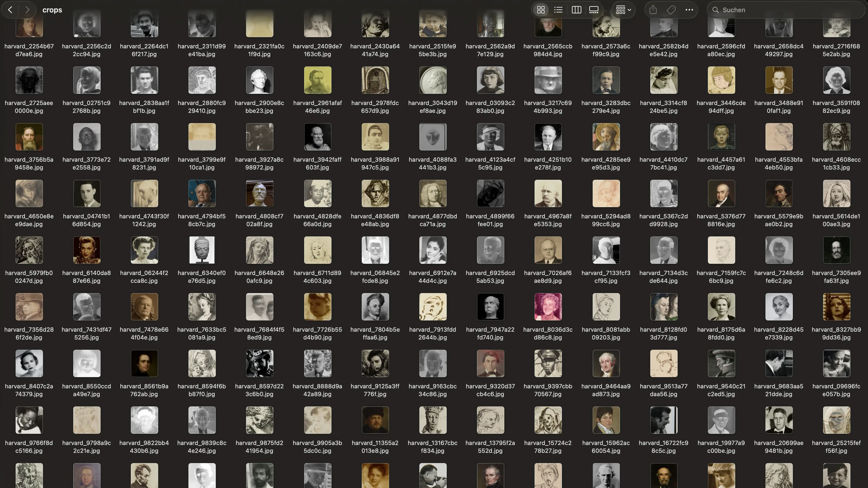Viewport: 868px width, 488px height.
Task: Select the harvard_2838aa1fbf1b.jpg thumbnail
Action: click(x=144, y=80)
